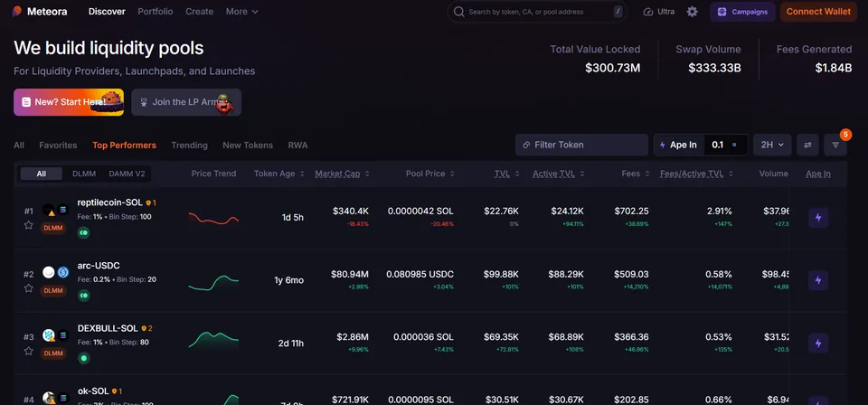This screenshot has width=868, height=405.
Task: Favorite arc-USDC with the star icon
Action: pos(29,288)
